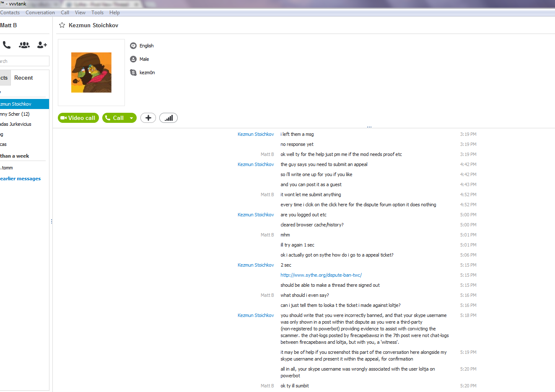Open the Call menu in the menu bar
555x392 pixels.
(65, 13)
